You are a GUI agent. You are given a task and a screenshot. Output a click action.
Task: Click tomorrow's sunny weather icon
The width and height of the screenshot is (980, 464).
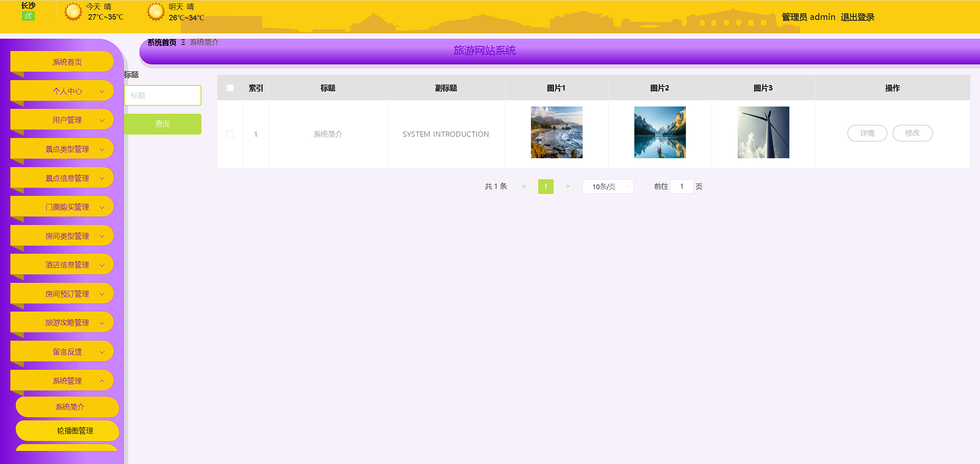[156, 12]
